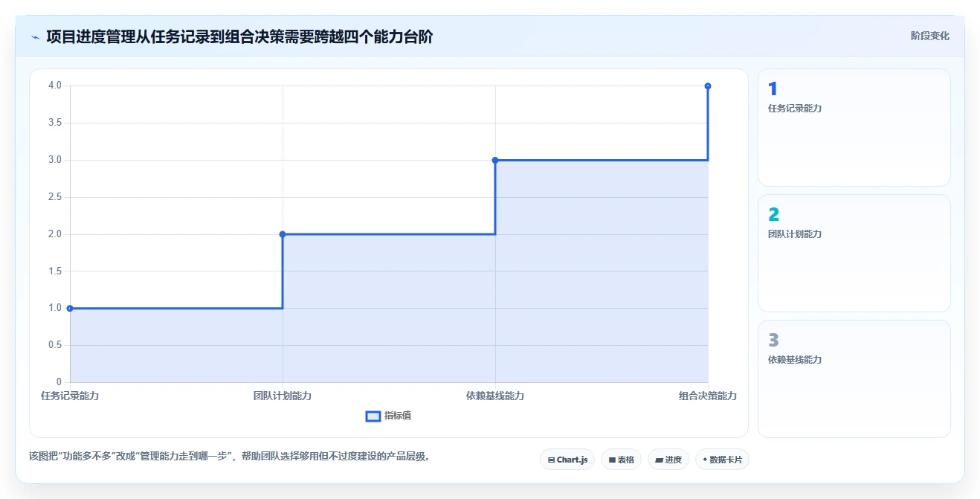Click the data point at 组合决策能力

coord(708,86)
